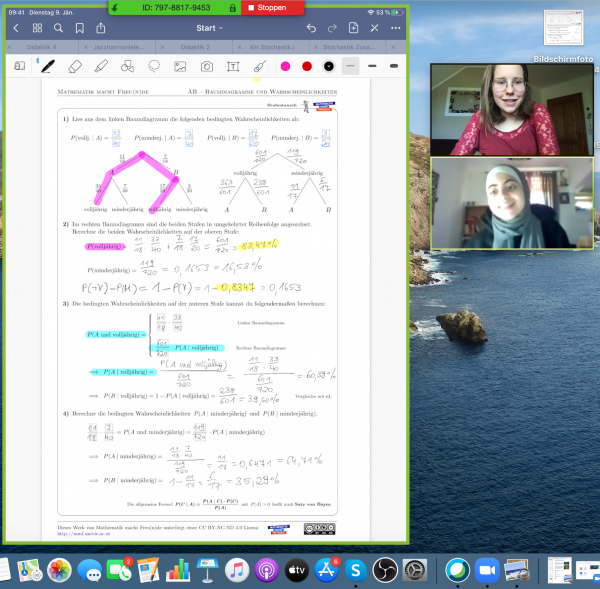Expand the Start title dropdown
The height and width of the screenshot is (589, 600).
[211, 29]
